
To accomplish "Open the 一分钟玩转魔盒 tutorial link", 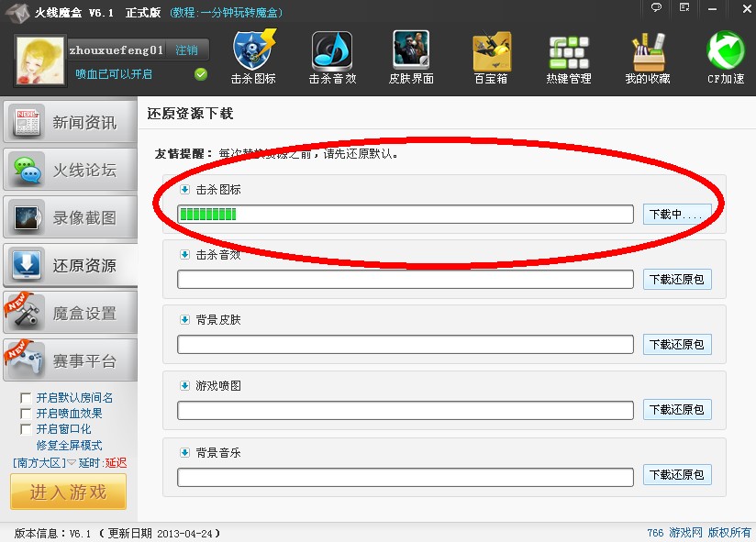I will point(226,13).
